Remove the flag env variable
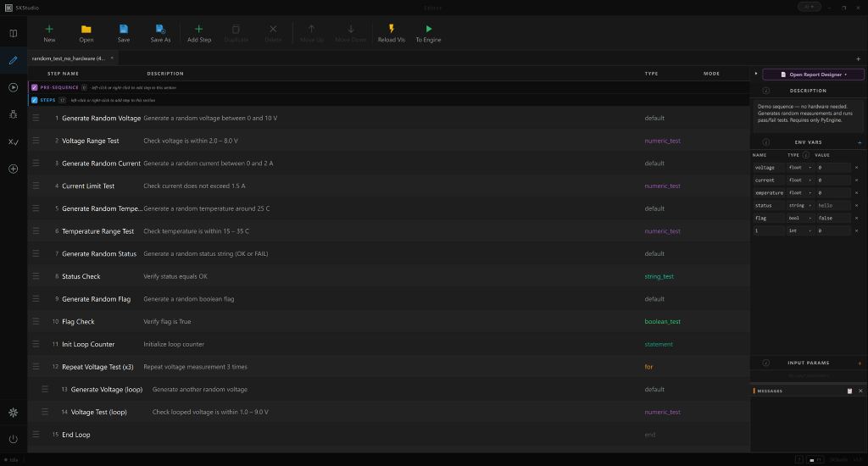The image size is (868, 466). [856, 218]
